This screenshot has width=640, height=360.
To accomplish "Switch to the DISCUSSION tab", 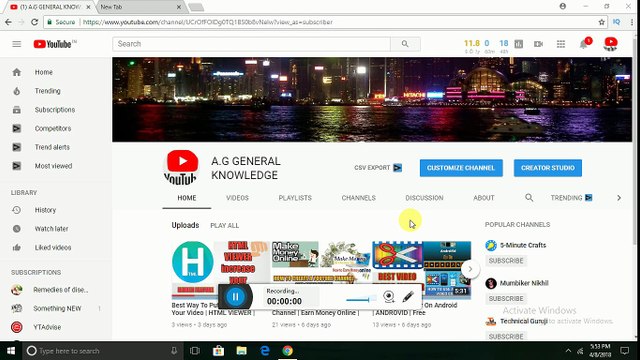I will coord(424,198).
